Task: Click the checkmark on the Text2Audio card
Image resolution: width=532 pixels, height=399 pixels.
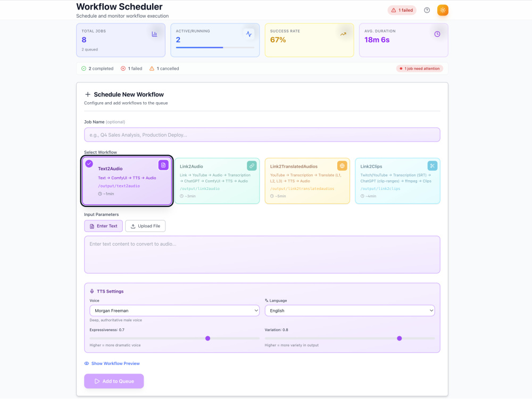Action: (x=89, y=164)
